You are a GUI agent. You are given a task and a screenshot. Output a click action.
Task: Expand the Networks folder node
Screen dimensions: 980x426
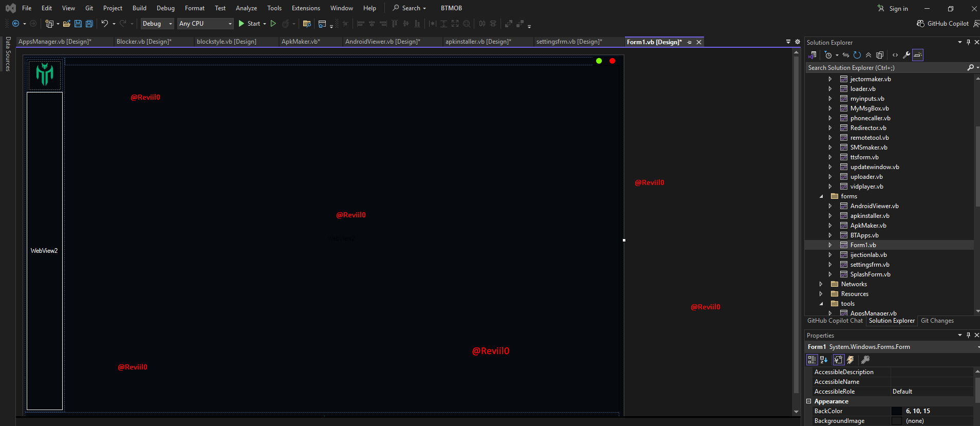coord(821,284)
